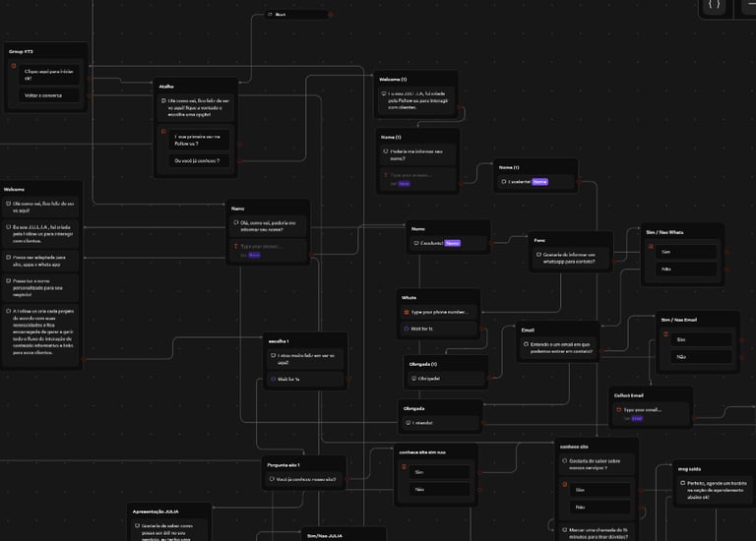Viewport: 756px width, 541px height.
Task: Click the purple Nome tag beside 'Excelente!' in Nome (1)
Action: tap(540, 182)
